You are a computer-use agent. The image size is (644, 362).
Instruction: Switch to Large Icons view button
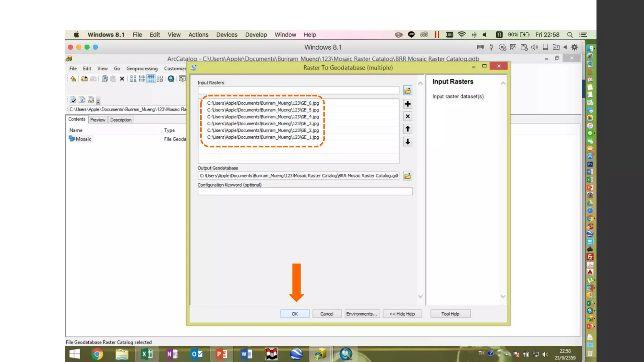pos(133,79)
